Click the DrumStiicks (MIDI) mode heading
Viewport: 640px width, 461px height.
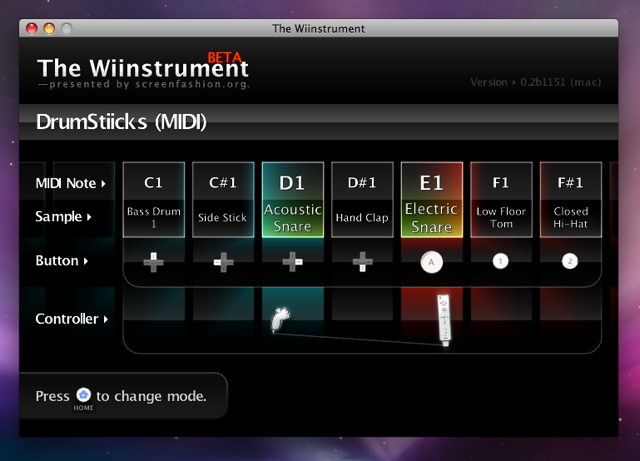121,122
